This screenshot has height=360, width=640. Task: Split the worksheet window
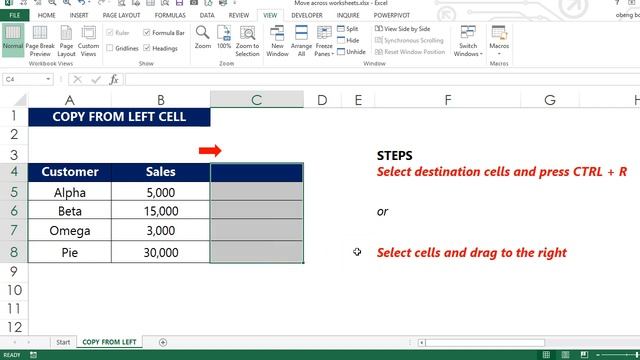point(348,29)
